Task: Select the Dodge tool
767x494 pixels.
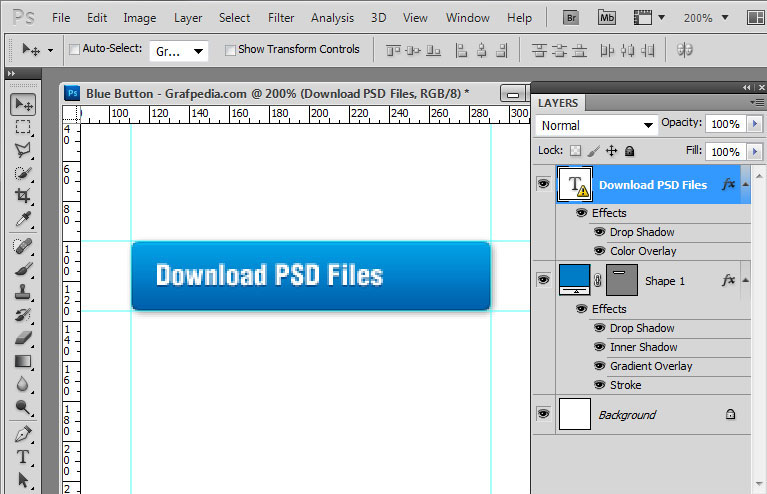Action: click(x=23, y=407)
